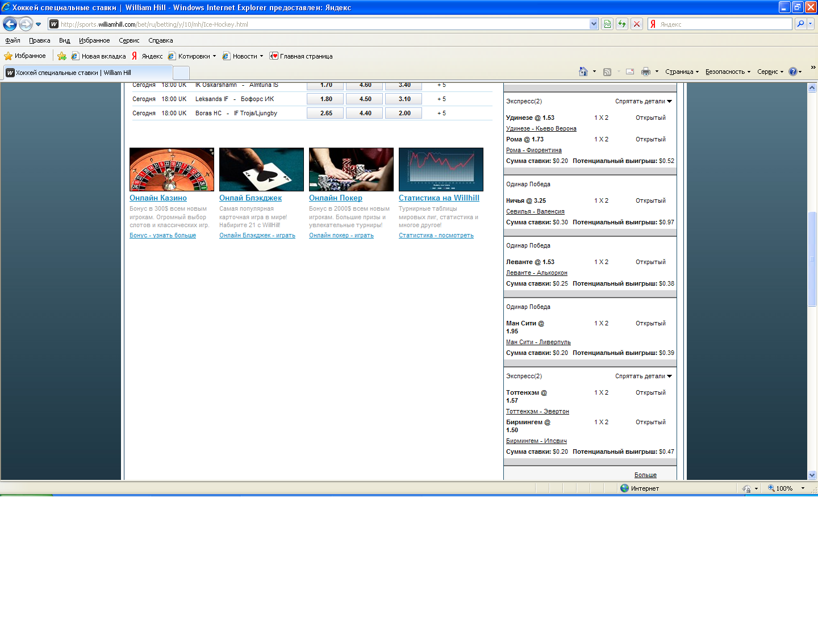Click the Compatibility View icon

[607, 24]
